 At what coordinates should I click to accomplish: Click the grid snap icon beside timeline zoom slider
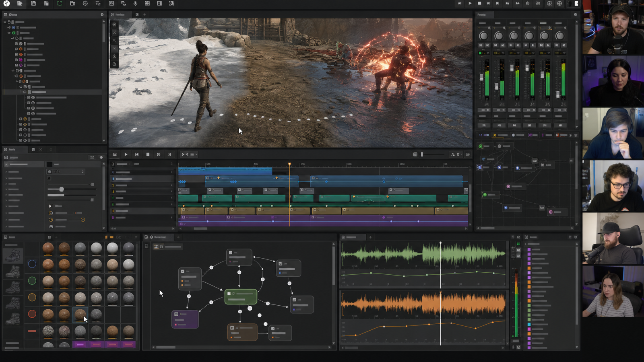[x=415, y=154]
